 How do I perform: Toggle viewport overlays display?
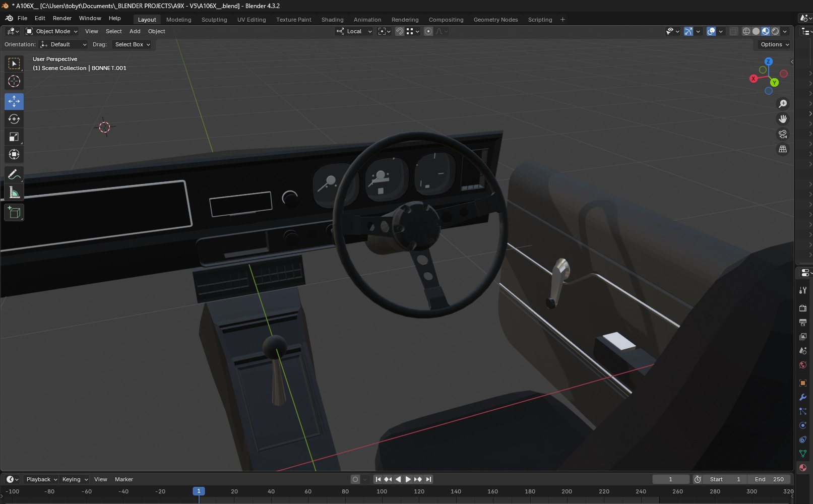click(711, 31)
